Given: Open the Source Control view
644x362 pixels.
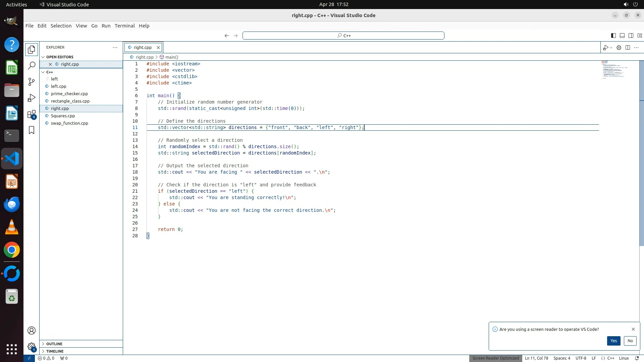Looking at the screenshot, I should [32, 82].
